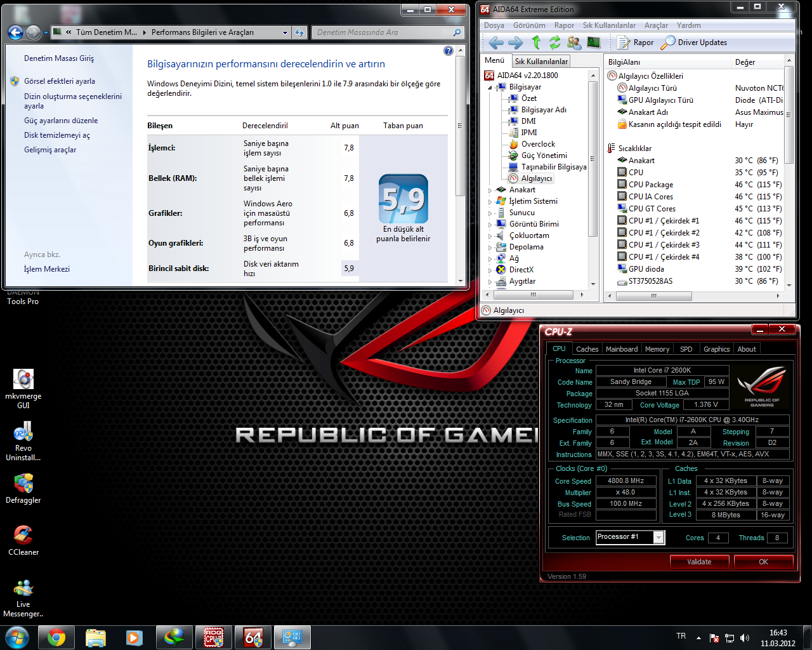812x650 pixels.
Task: Switch to AIDA64 taskbar button
Action: 253,637
